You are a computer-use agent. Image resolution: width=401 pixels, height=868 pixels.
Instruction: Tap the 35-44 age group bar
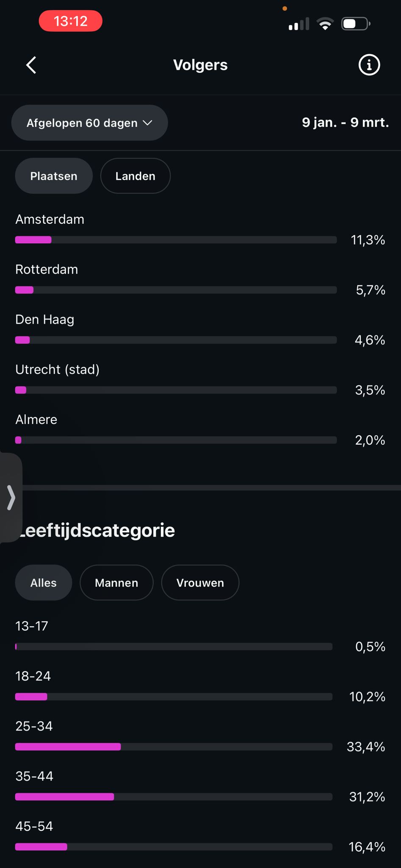[x=174, y=797]
